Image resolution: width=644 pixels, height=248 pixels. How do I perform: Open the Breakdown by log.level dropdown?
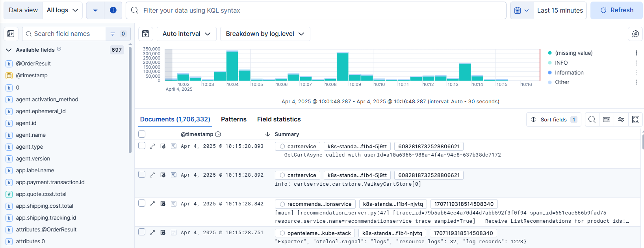[x=265, y=34]
